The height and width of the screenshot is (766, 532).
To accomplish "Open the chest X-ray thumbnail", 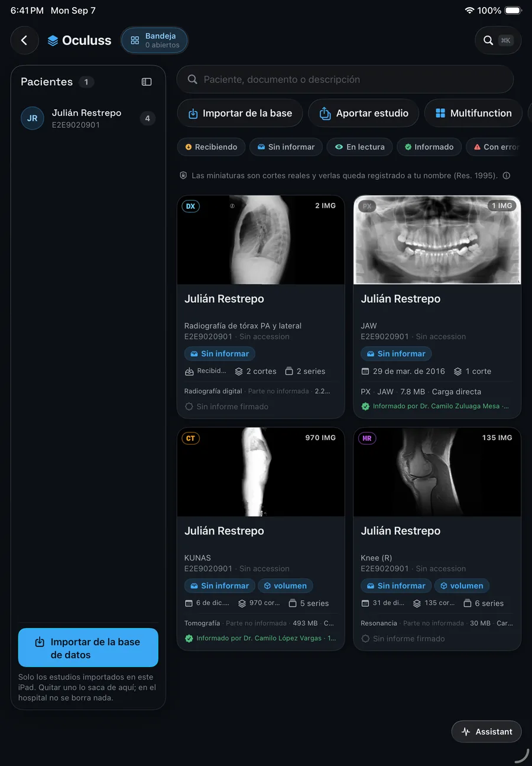I will [x=261, y=240].
